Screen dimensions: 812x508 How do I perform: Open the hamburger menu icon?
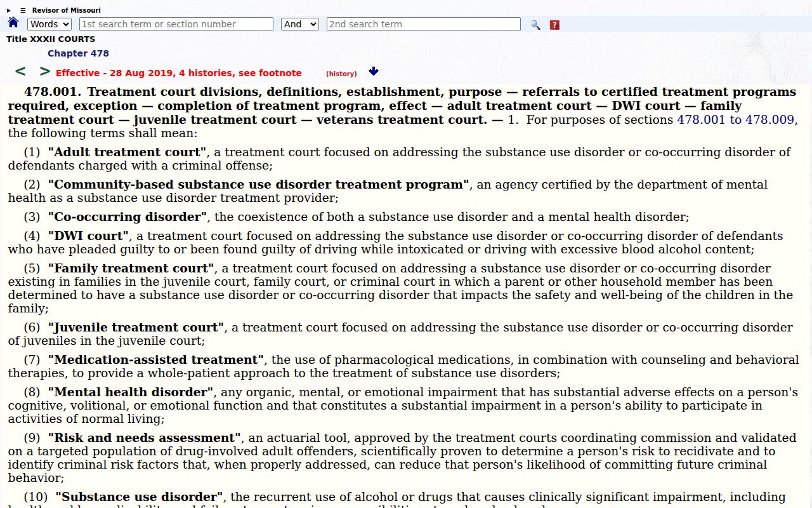[23, 10]
